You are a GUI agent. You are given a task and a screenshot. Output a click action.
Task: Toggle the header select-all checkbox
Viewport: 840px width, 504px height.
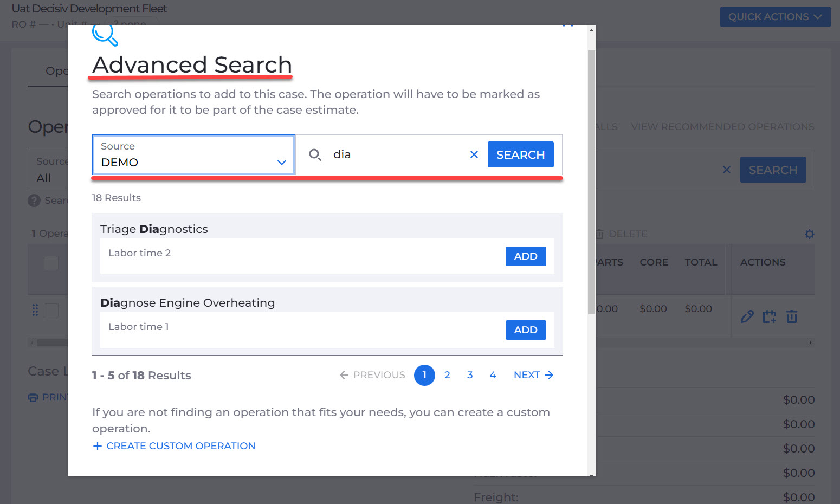click(x=51, y=263)
